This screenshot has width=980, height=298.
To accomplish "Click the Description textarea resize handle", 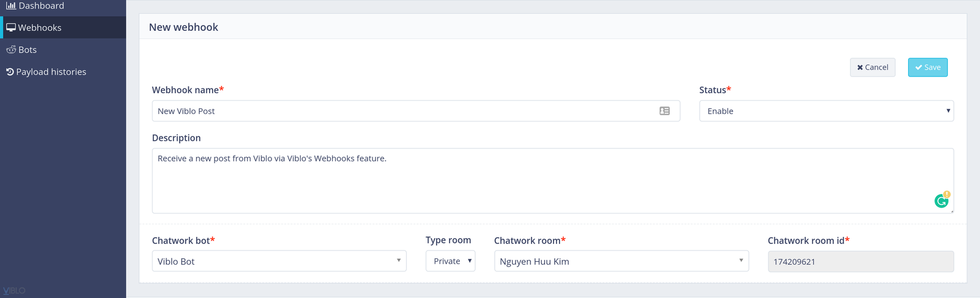I will tap(951, 211).
